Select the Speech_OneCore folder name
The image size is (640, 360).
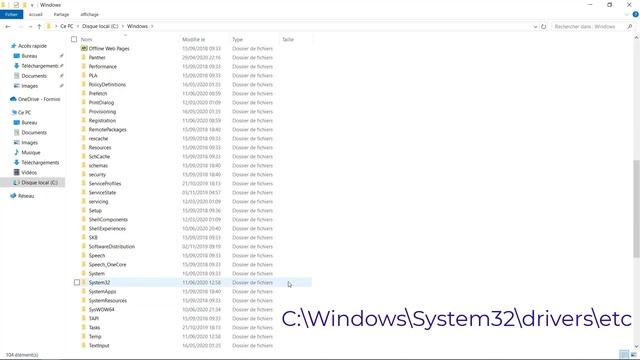[107, 264]
